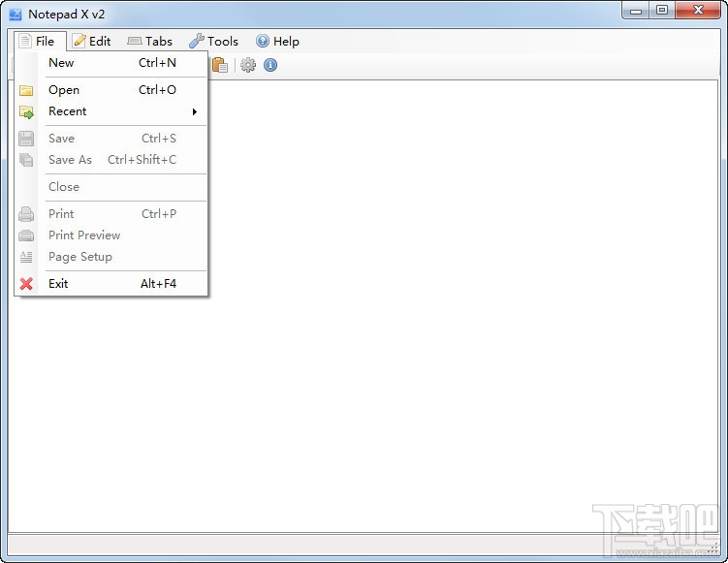Open the Edit menu

click(x=92, y=42)
